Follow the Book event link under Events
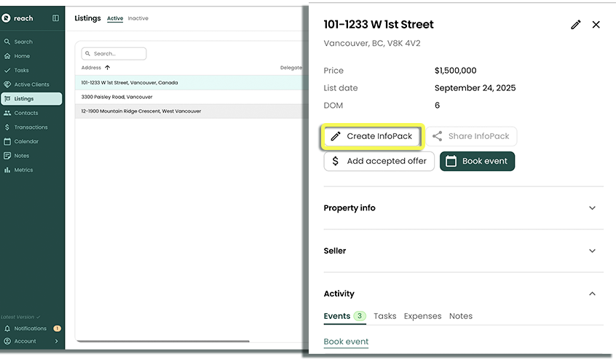616x364 pixels. pyautogui.click(x=346, y=341)
